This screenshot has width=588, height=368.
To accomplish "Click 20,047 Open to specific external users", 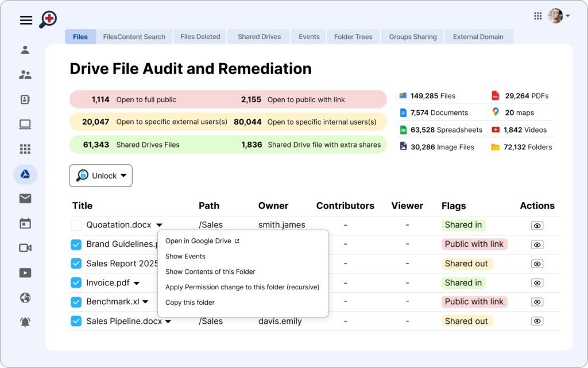I will click(154, 122).
